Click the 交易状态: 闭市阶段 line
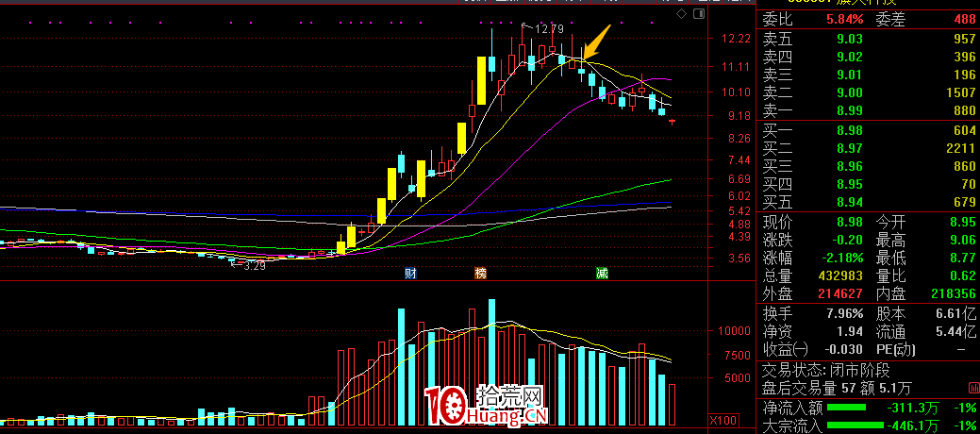 (825, 370)
